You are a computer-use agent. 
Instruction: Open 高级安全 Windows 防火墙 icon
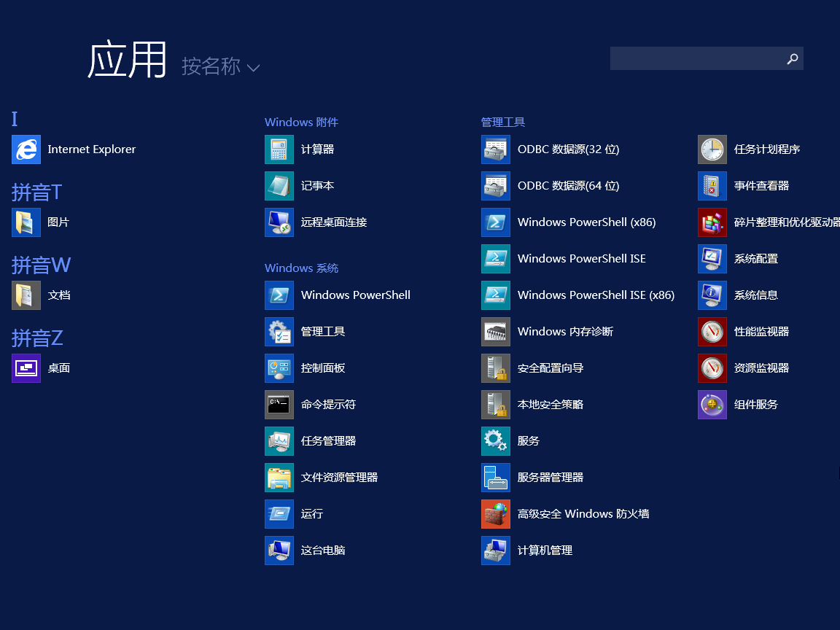click(496, 514)
